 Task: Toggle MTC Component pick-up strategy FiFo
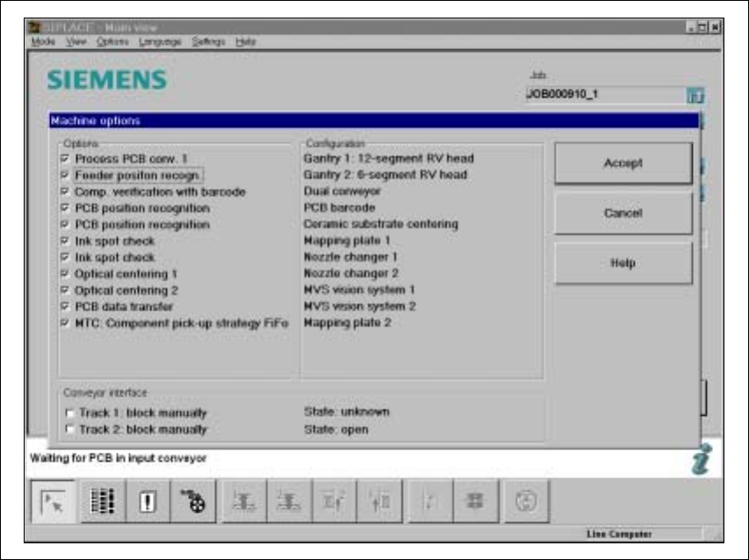(x=65, y=323)
